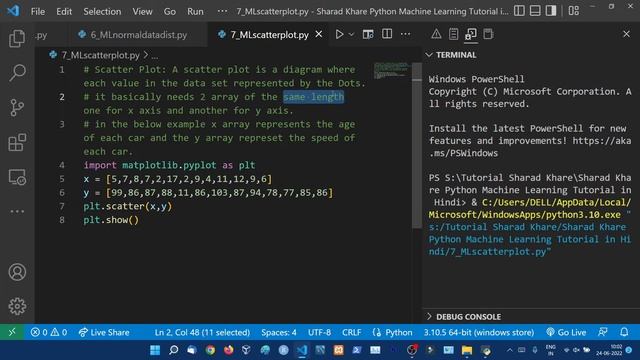Open the File menu
The image size is (640, 360).
pyautogui.click(x=38, y=11)
